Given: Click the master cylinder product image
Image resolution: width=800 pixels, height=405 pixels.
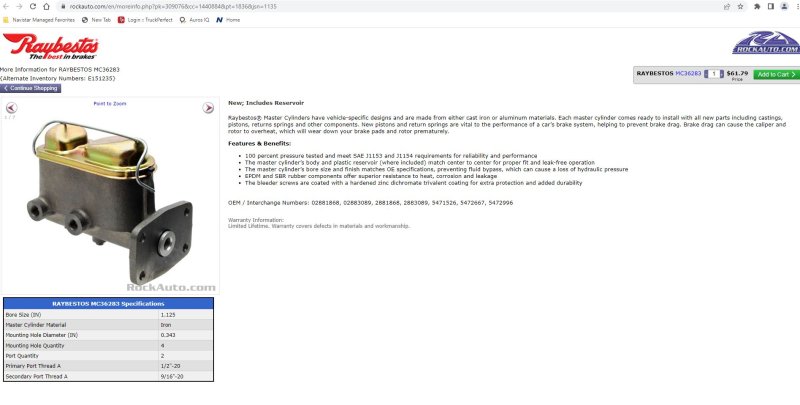Looking at the screenshot, I should click(111, 201).
